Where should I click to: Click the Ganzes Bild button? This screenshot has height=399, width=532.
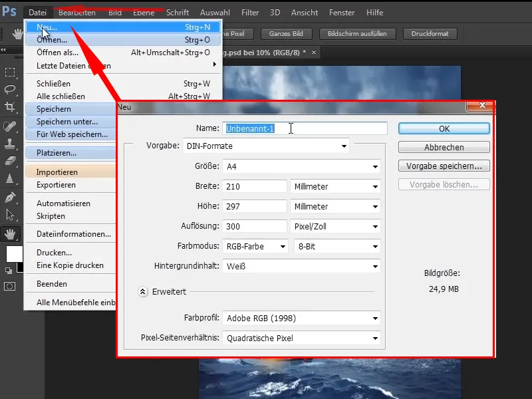[286, 34]
